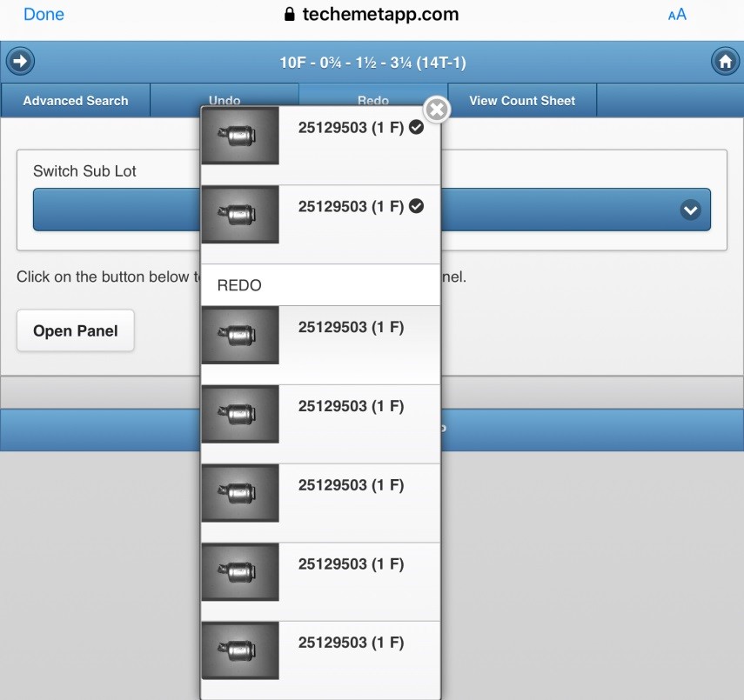Image resolution: width=744 pixels, height=700 pixels.
Task: Click the checkmark on first 25129503 item
Action: click(x=416, y=128)
